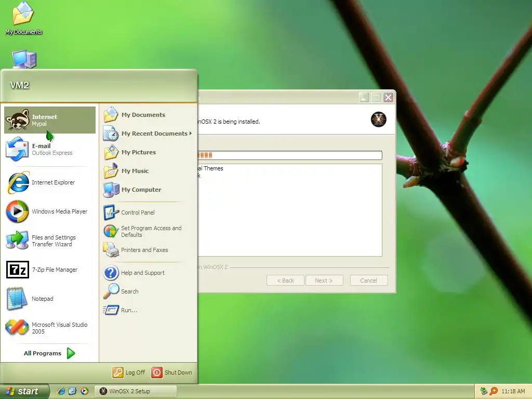Click the network icon in system tray
The width and height of the screenshot is (532, 399).
484,391
